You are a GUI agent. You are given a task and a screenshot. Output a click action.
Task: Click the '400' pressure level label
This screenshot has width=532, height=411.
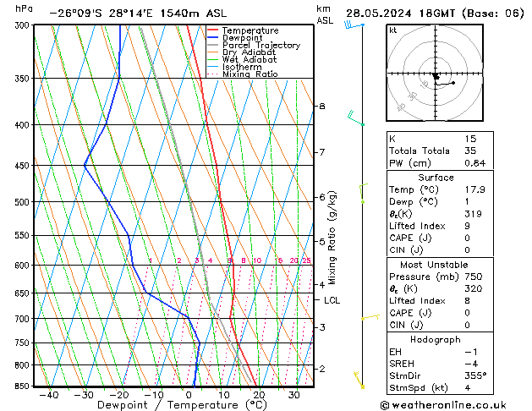(24, 125)
